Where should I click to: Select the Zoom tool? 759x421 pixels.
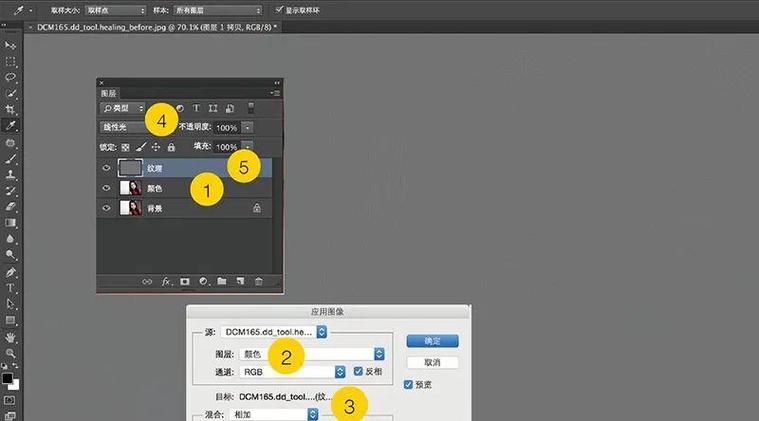click(10, 353)
